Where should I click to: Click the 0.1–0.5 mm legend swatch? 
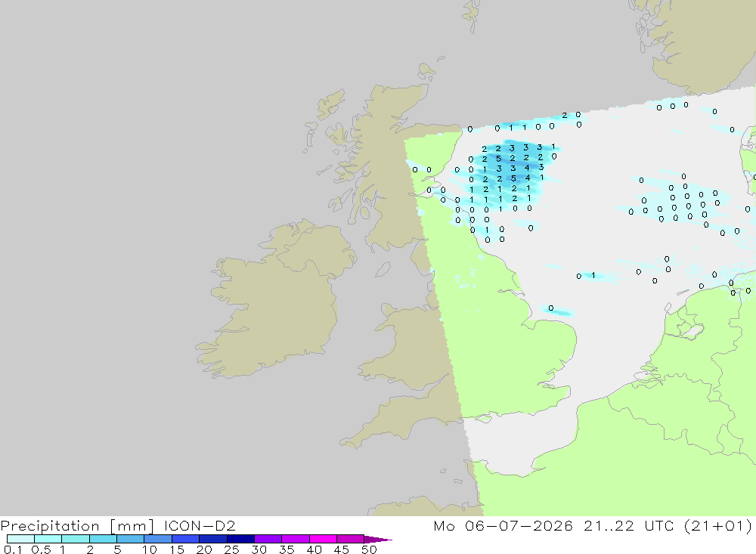pyautogui.click(x=20, y=539)
